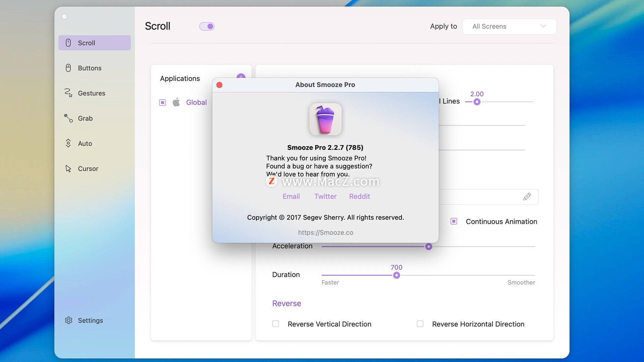Click the Apply to label
This screenshot has height=362, width=644.
(443, 26)
